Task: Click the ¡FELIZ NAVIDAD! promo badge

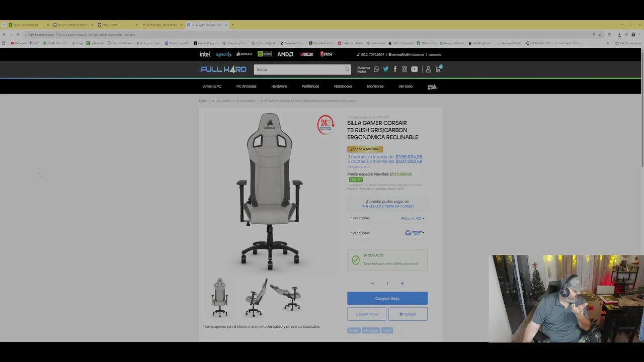Action: click(x=365, y=149)
